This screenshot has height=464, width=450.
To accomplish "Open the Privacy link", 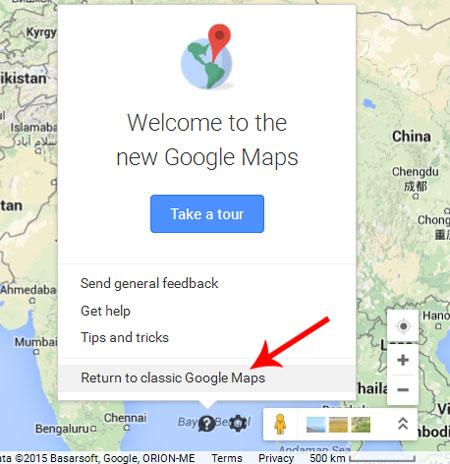I will (x=276, y=458).
